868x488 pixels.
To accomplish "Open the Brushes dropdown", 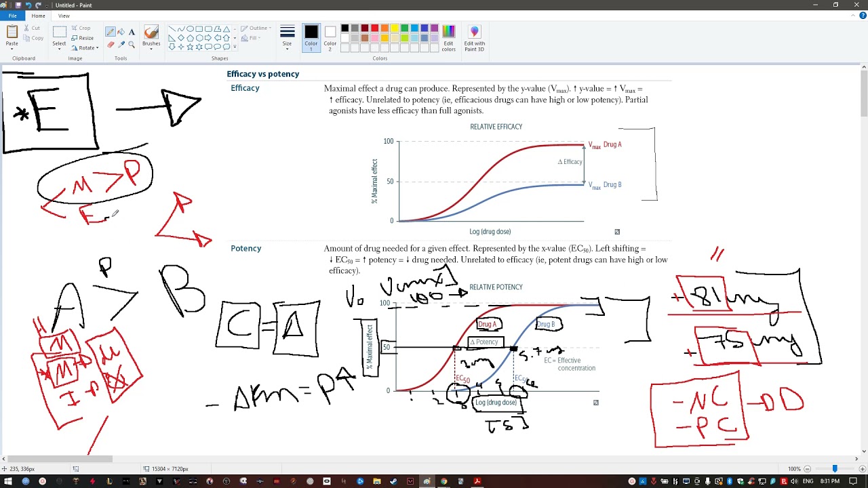I will coord(151,49).
